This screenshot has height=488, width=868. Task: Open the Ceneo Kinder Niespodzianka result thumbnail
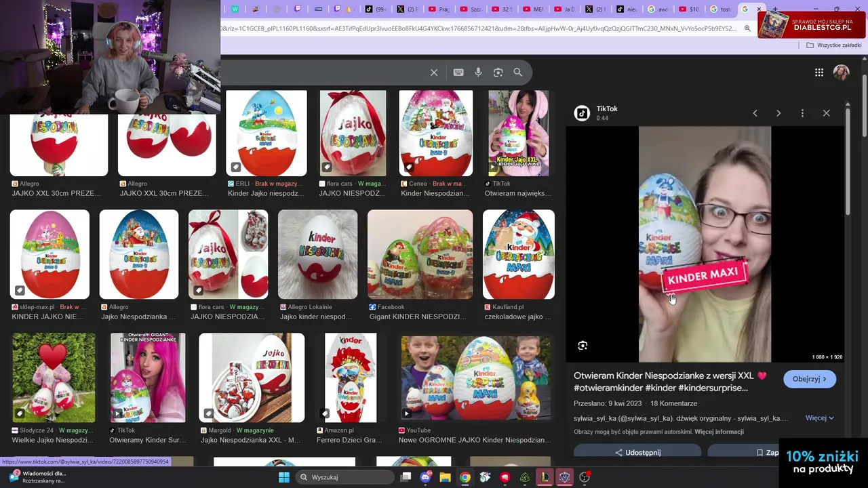pos(436,133)
